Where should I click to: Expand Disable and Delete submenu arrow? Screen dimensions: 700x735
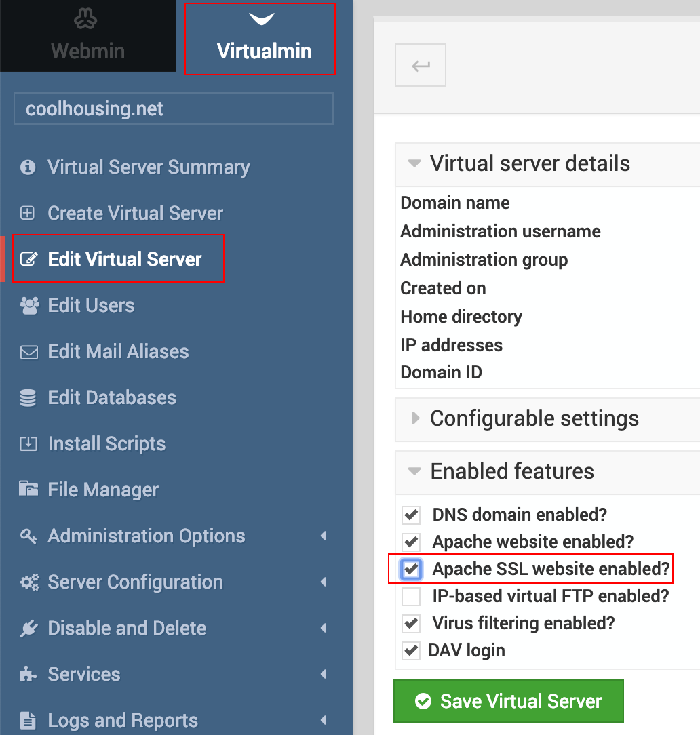[324, 628]
